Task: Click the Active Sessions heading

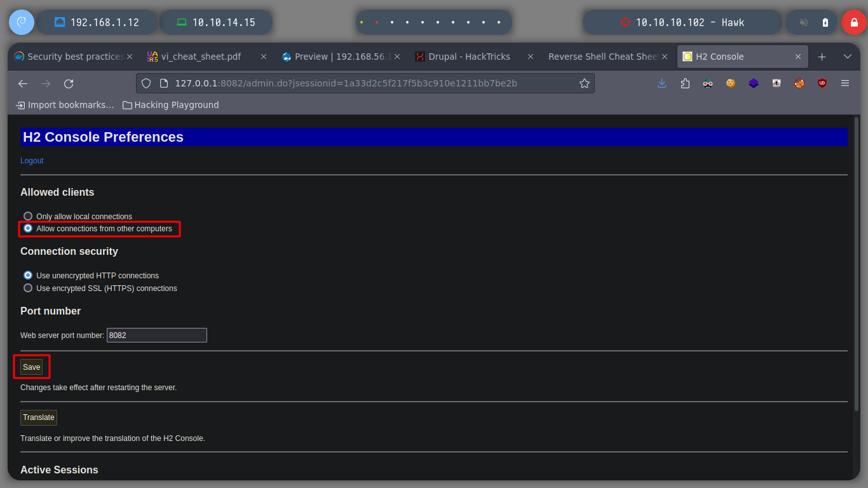Action: point(59,470)
